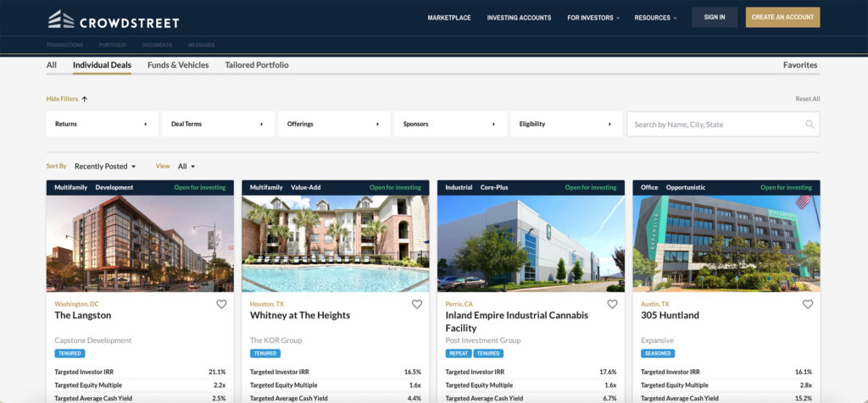
Task: Switch to Funds & Vehicles tab
Action: (178, 65)
